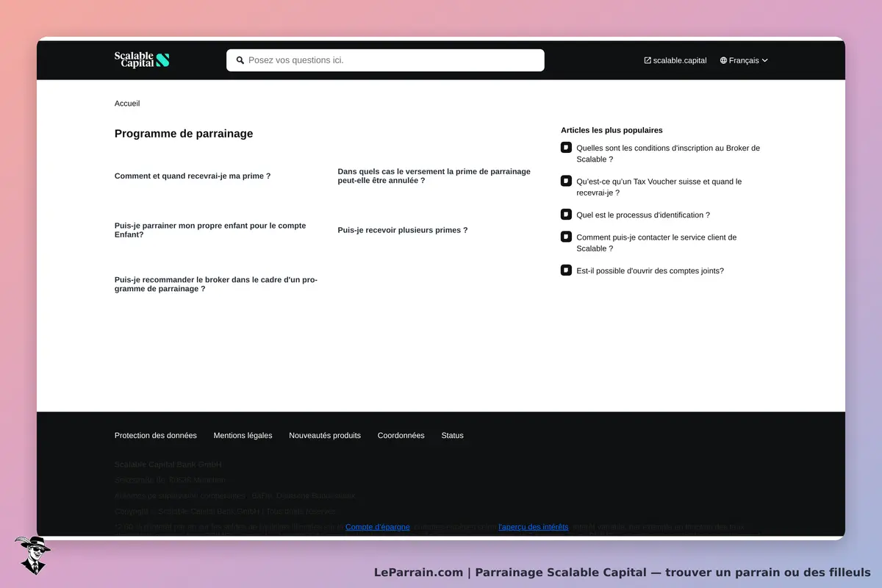Click the magnifier icon in search bar
The height and width of the screenshot is (588, 882).
[x=240, y=60]
